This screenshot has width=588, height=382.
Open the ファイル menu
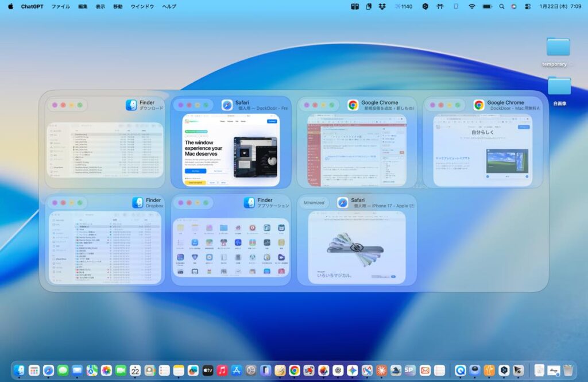coord(61,6)
